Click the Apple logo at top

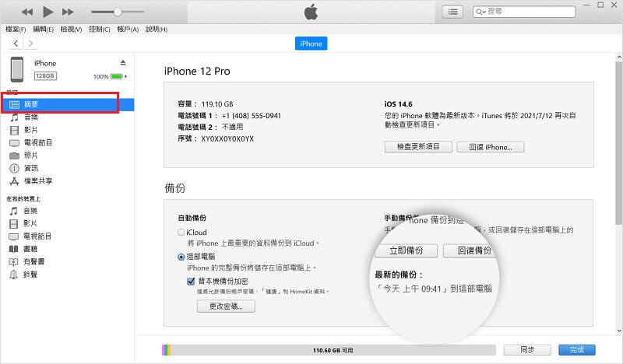click(311, 12)
